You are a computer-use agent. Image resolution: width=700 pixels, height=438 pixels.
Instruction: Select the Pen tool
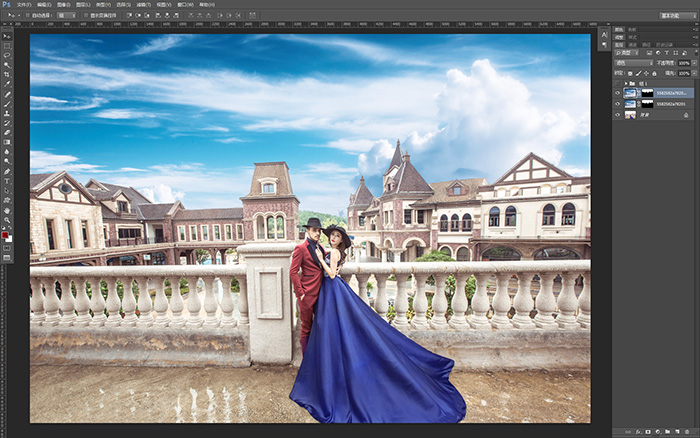click(7, 171)
